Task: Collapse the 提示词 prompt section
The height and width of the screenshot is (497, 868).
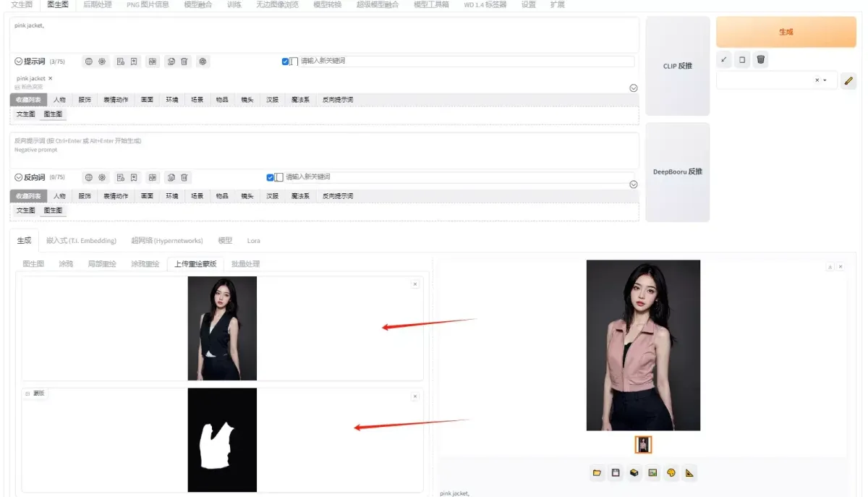Action: click(18, 61)
